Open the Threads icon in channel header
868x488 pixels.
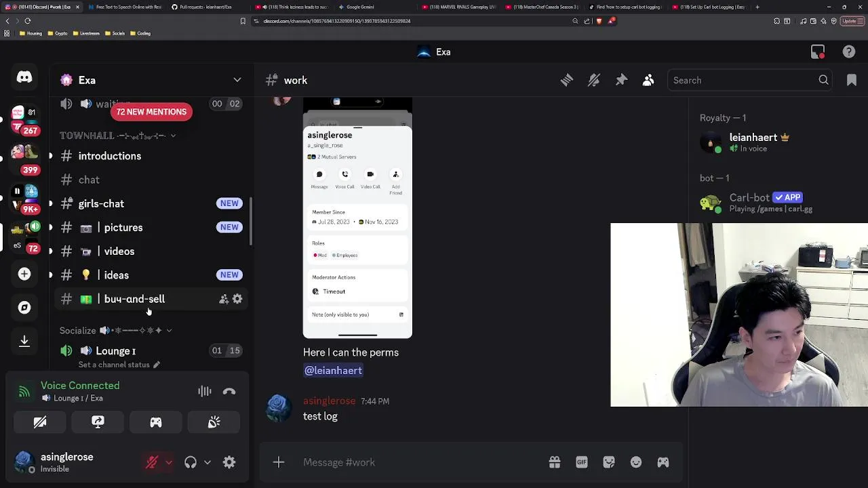tap(567, 80)
